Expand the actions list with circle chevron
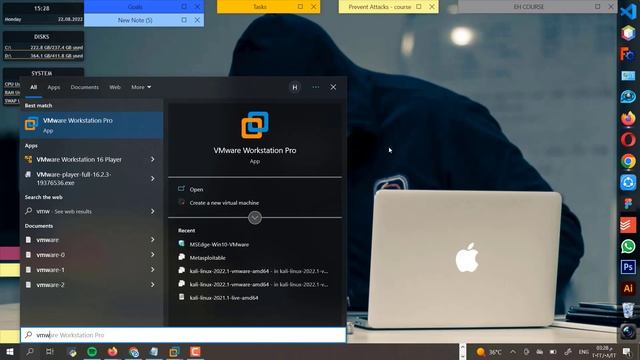The width and height of the screenshot is (640, 360). [255, 218]
